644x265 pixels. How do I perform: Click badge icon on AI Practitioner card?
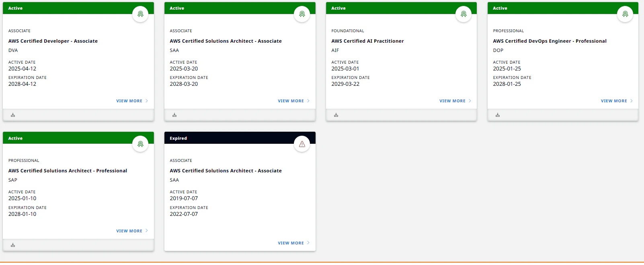[464, 14]
